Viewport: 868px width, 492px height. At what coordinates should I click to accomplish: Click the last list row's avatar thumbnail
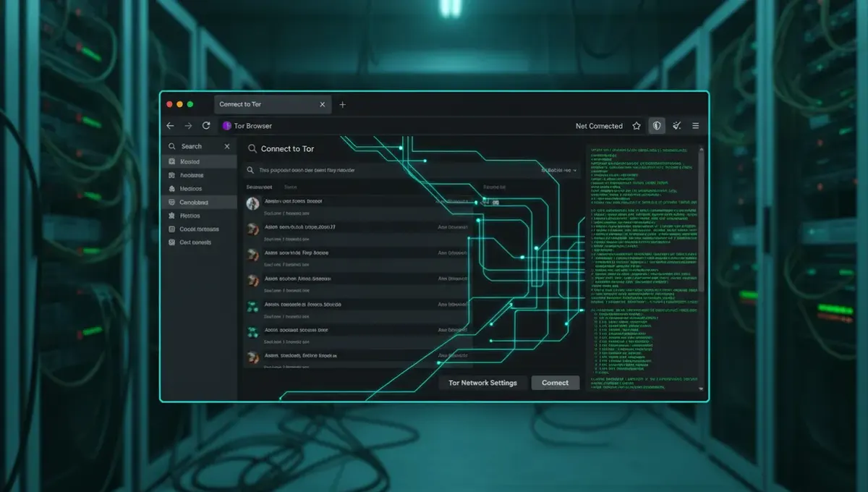point(252,357)
